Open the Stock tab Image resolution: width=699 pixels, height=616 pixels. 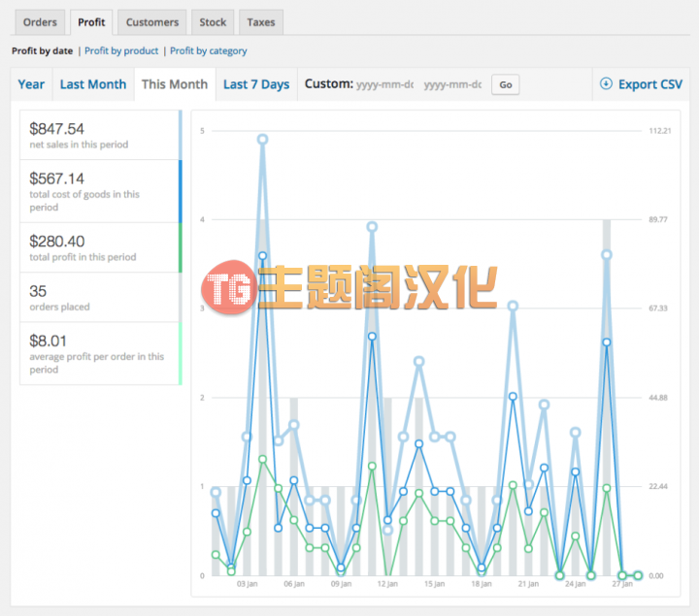click(x=213, y=22)
